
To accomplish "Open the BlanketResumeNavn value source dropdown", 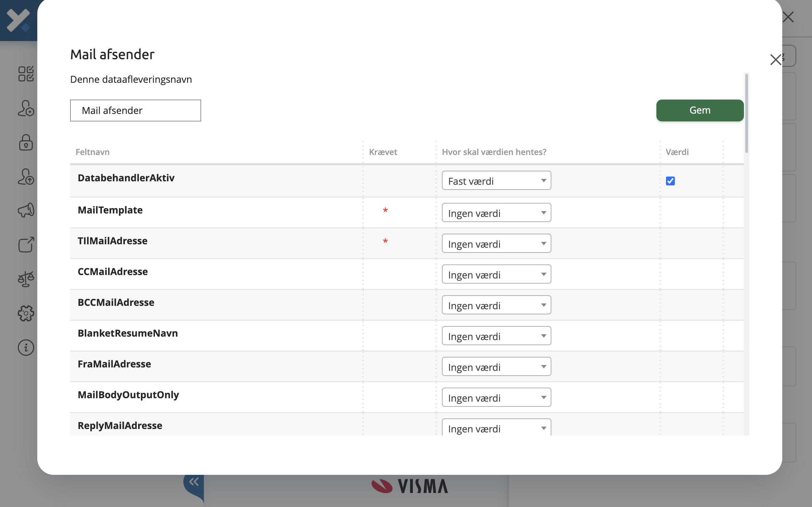I will (496, 336).
